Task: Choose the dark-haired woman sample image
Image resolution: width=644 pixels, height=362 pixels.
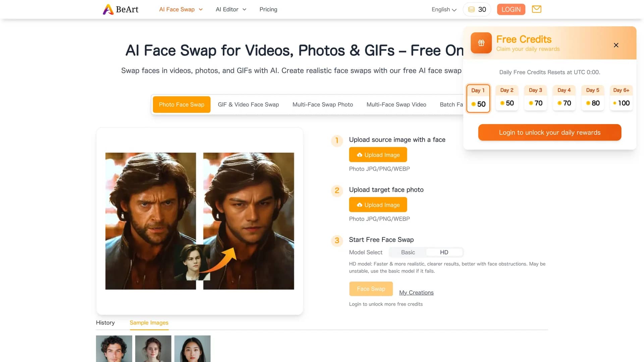Action: tap(193, 349)
